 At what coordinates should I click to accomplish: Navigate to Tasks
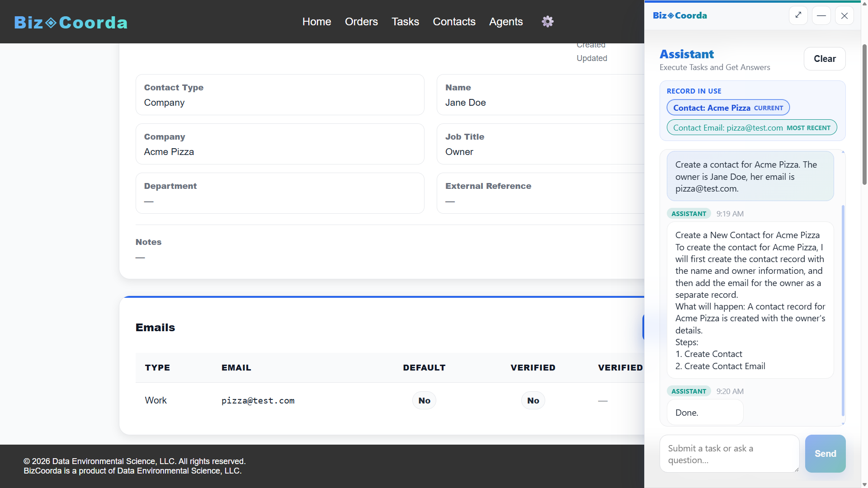click(405, 21)
